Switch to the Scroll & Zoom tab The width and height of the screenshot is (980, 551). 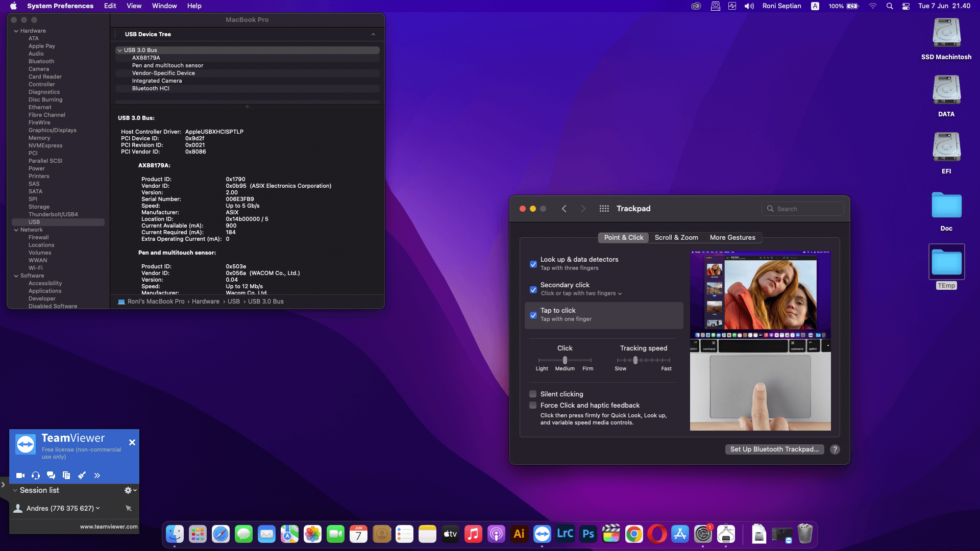point(676,238)
